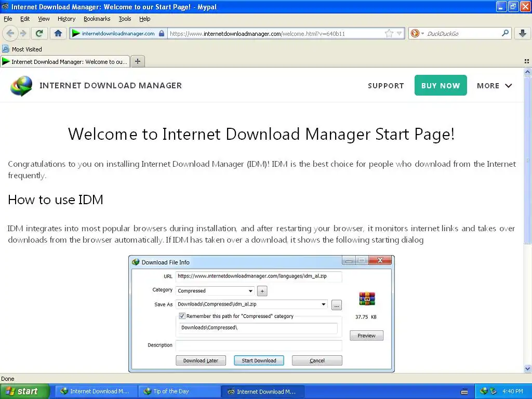Click the on-screen keyboard taskbar icon
Viewport: 532px width, 399px height.
pos(464,392)
